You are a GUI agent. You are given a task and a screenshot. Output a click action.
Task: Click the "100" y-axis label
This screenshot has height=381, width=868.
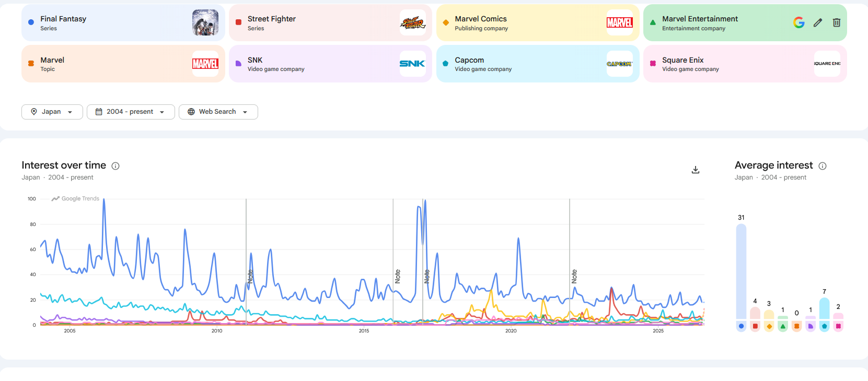click(32, 199)
